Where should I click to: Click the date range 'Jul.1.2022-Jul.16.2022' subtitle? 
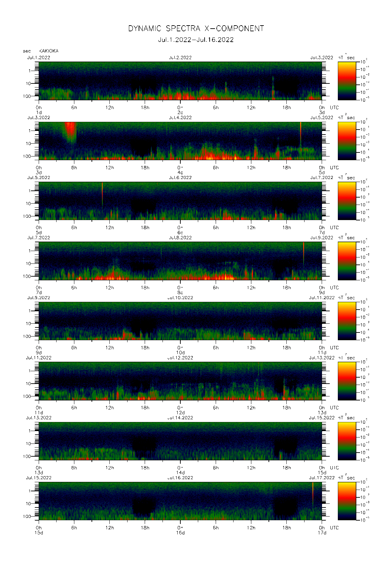(196, 40)
